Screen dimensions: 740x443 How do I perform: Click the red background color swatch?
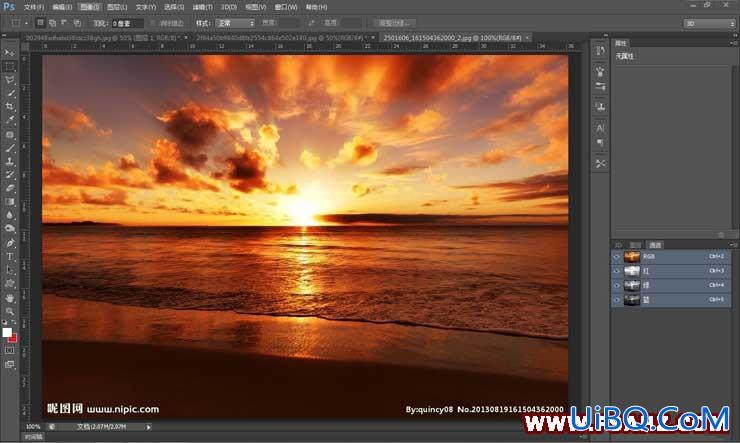pos(14,339)
